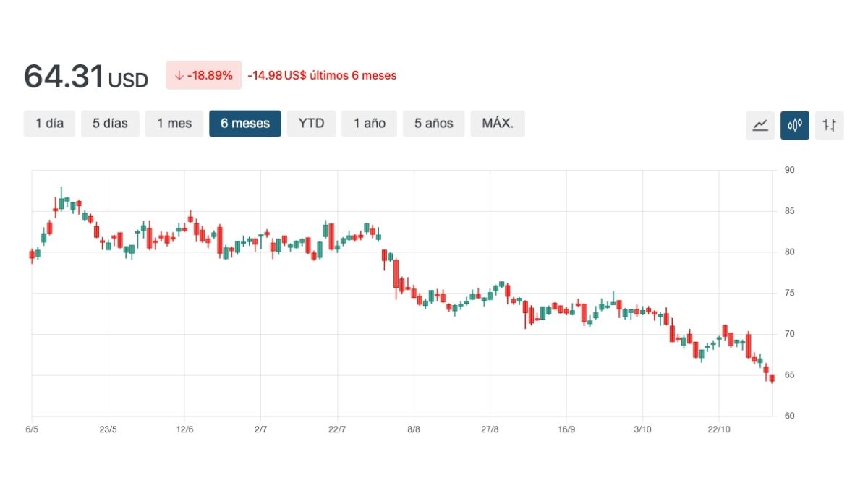Viewport: 868px width, 488px height.
Task: Show the 5 días range
Action: pyautogui.click(x=110, y=124)
